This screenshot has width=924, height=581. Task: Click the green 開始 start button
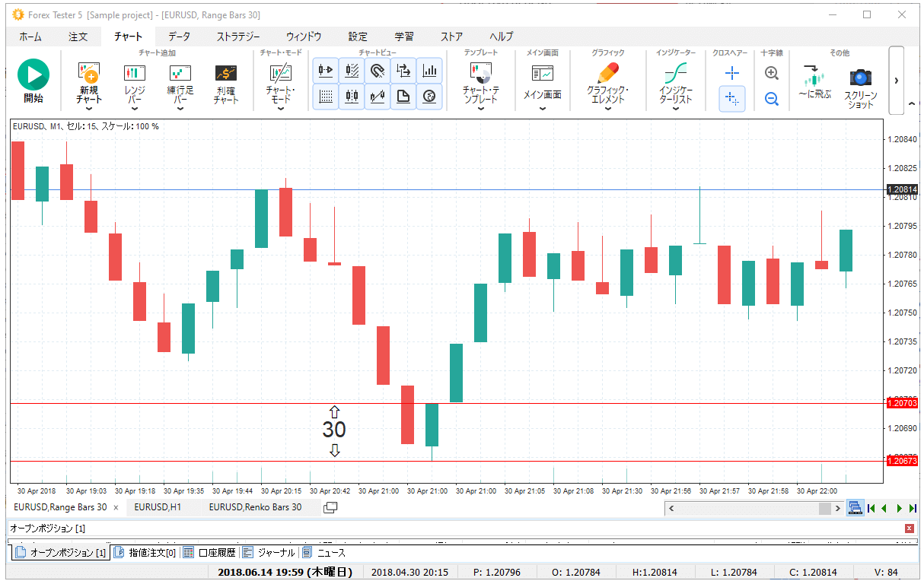tap(33, 75)
